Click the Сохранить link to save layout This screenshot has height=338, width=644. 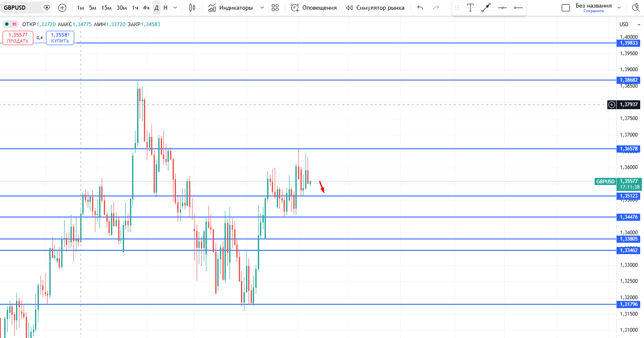click(593, 11)
